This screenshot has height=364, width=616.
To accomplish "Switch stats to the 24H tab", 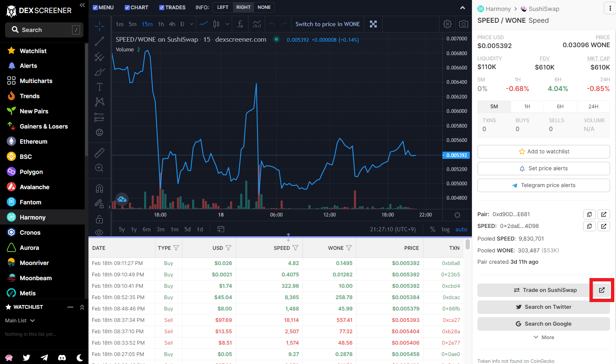I will tap(593, 107).
